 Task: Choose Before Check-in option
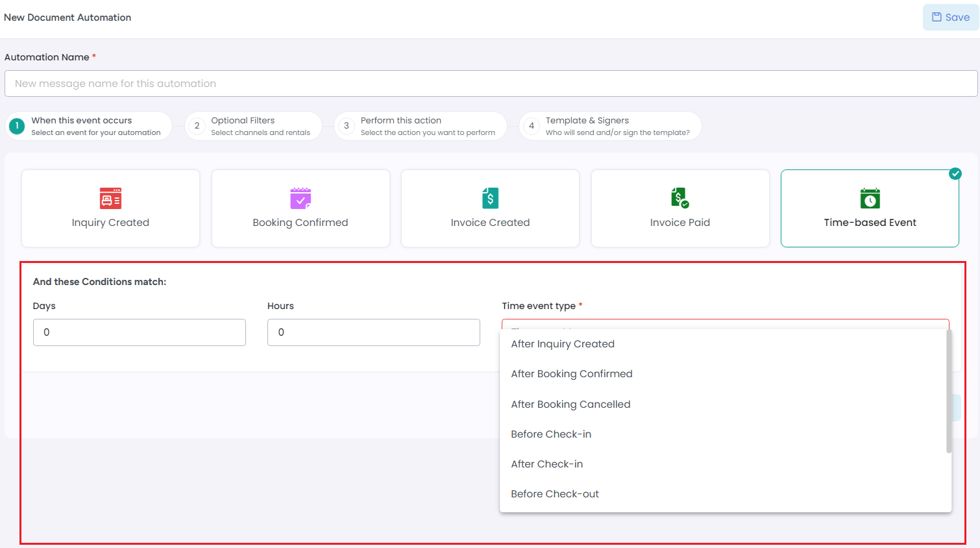click(x=723, y=434)
